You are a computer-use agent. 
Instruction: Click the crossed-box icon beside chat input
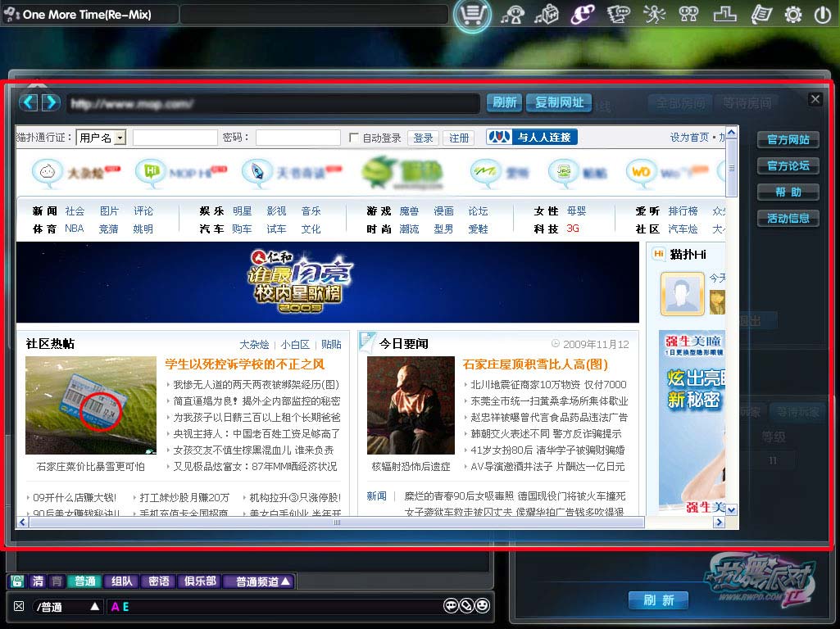(19, 606)
